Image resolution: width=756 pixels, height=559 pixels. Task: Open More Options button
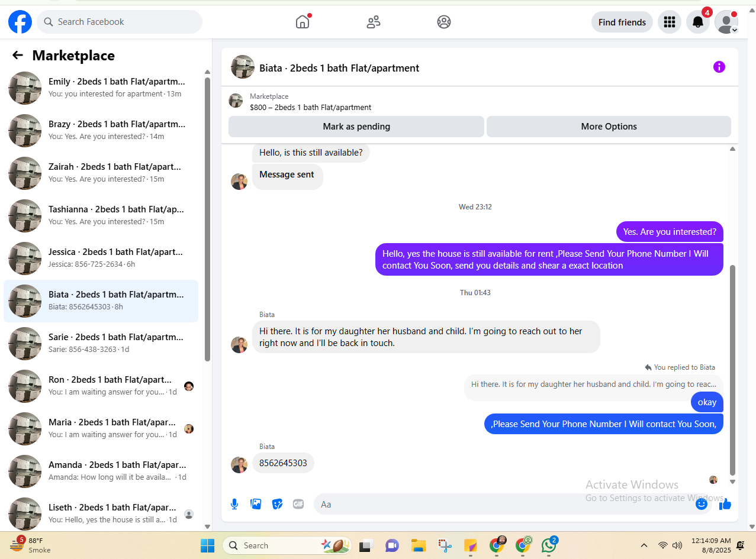[609, 127]
